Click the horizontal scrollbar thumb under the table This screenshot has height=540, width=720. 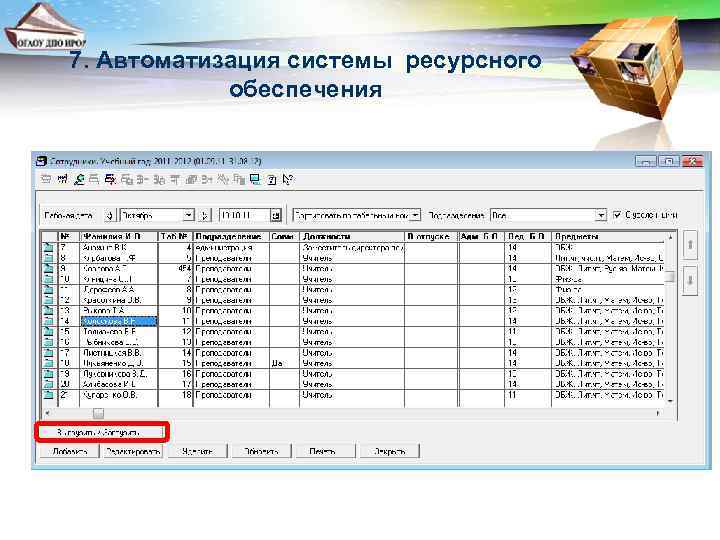(x=98, y=413)
